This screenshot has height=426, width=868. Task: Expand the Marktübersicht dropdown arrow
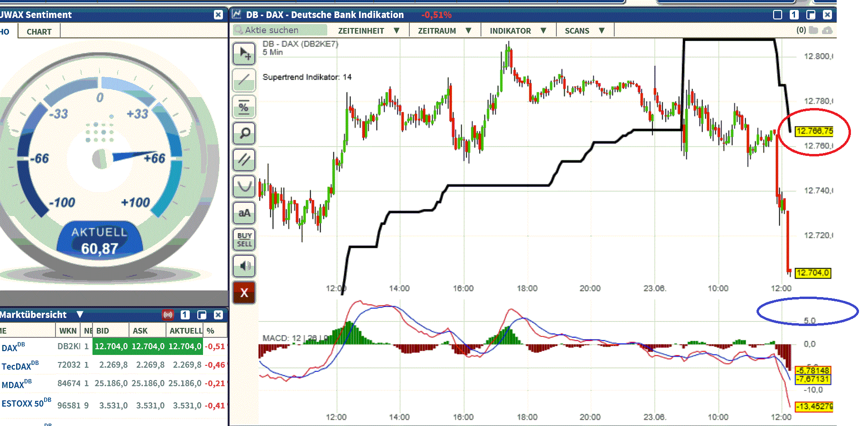(x=80, y=315)
